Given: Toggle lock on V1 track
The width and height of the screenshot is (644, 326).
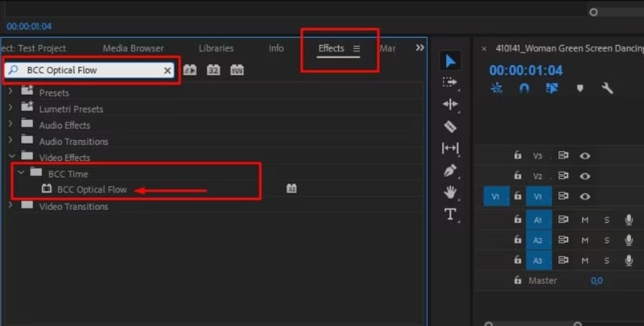Looking at the screenshot, I should [x=518, y=196].
